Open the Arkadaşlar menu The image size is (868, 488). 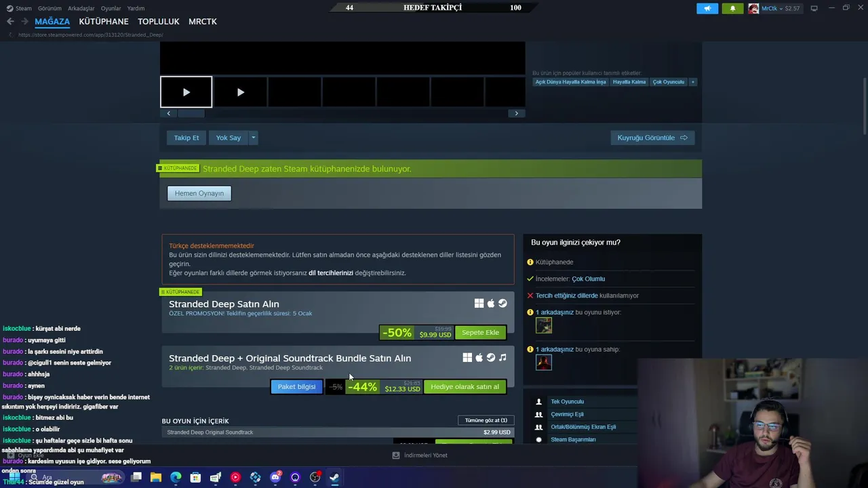(x=81, y=8)
